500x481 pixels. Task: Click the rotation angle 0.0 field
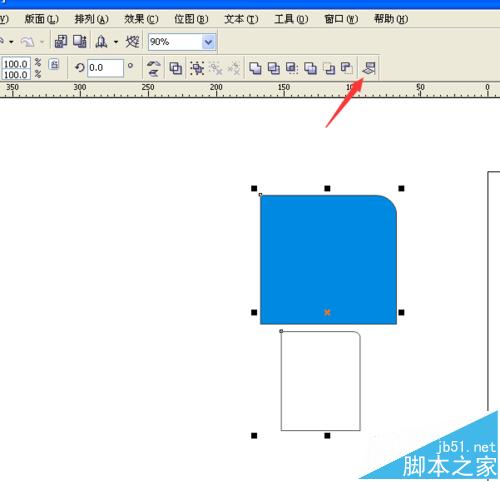click(105, 68)
